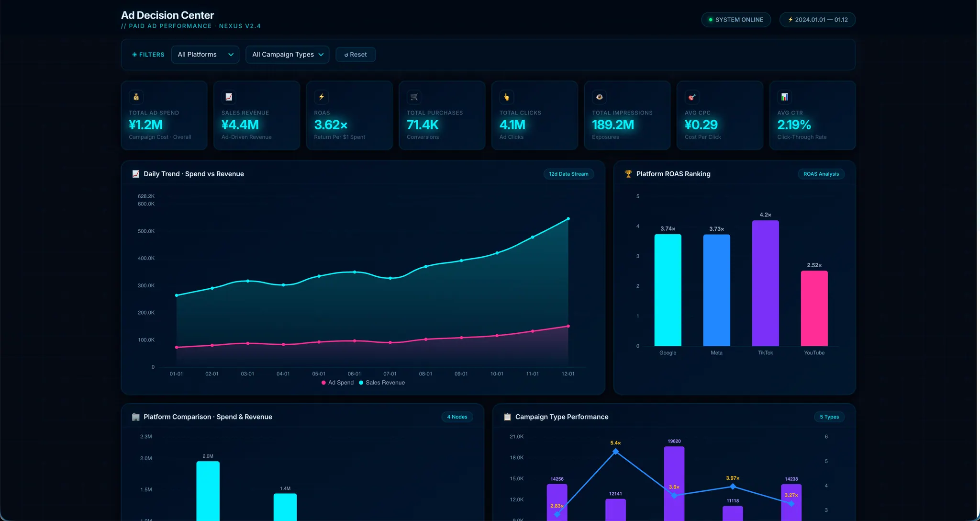Click the 4 Nodes badge
The image size is (980, 521).
coord(457,417)
